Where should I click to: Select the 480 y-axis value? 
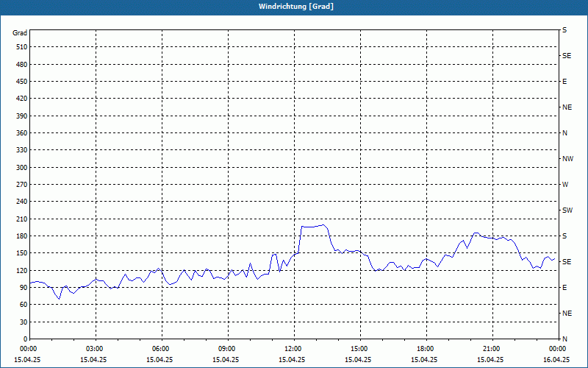point(22,64)
